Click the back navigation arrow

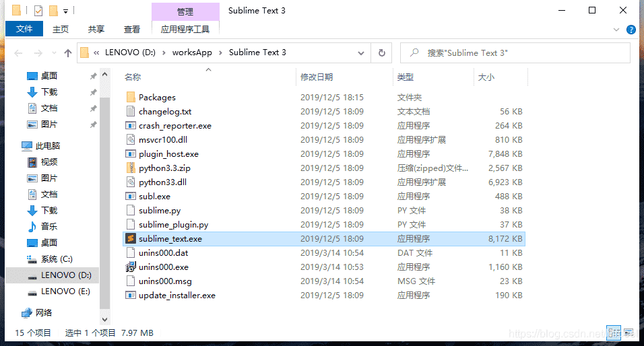coord(18,53)
